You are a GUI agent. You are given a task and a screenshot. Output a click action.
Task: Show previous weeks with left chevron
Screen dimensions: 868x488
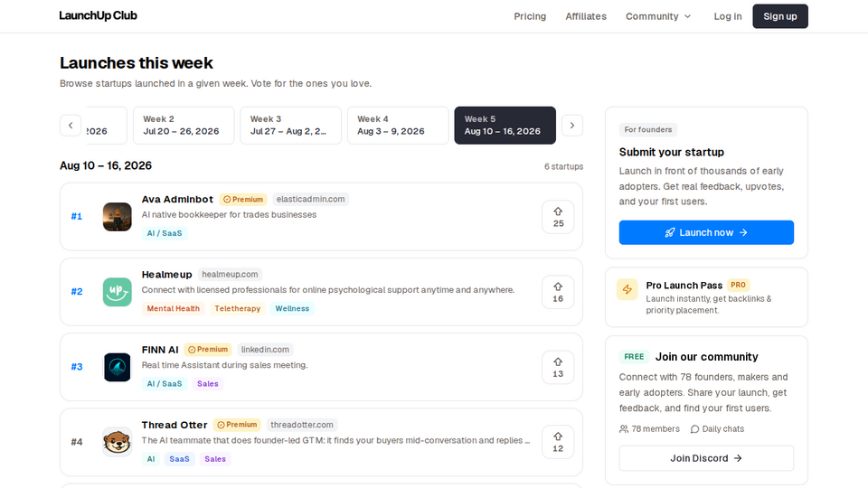(x=71, y=126)
